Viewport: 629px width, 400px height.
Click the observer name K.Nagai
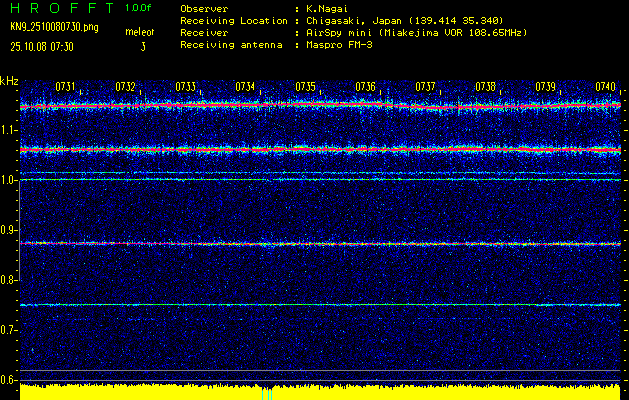[x=326, y=8]
